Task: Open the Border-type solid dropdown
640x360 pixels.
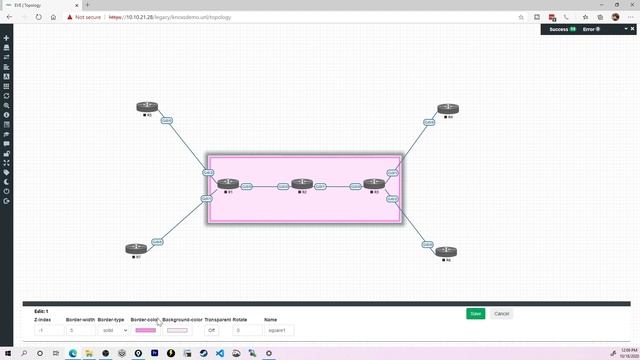Action: (113, 330)
